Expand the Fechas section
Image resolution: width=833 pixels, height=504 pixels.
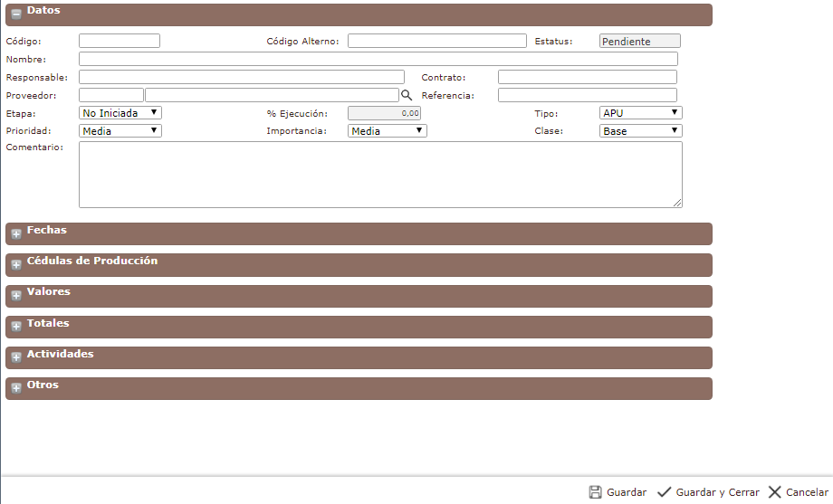pos(16,234)
